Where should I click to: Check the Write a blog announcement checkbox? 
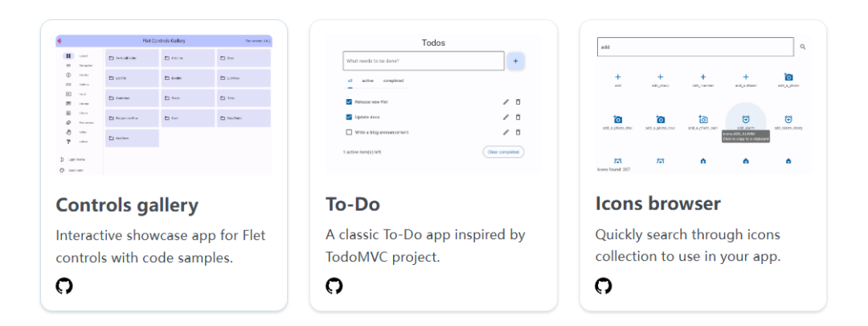[x=349, y=132]
